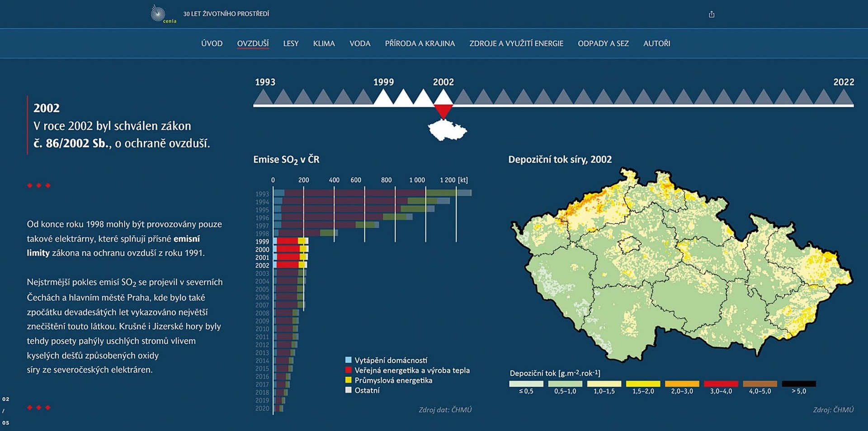868x431 pixels.
Task: Open the Úvod menu item
Action: tap(212, 43)
